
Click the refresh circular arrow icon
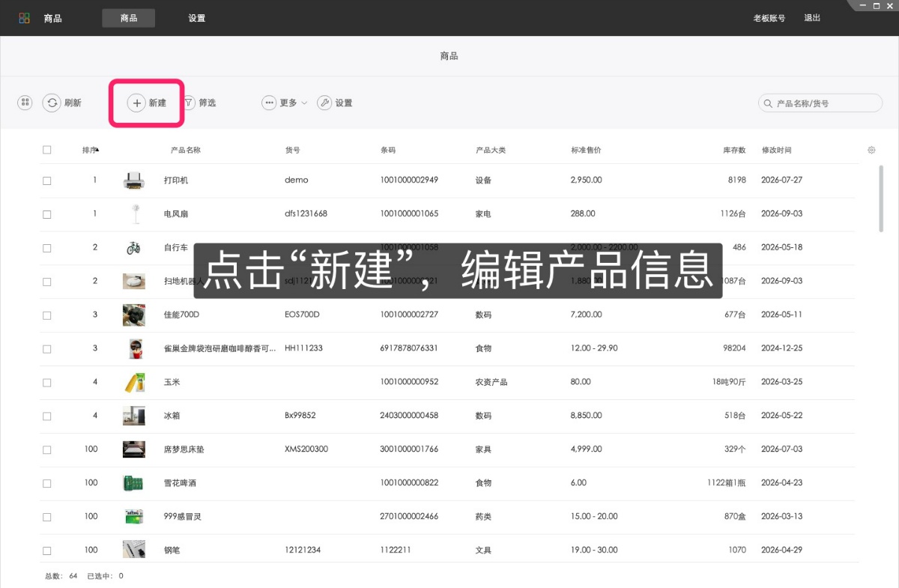[x=52, y=103]
